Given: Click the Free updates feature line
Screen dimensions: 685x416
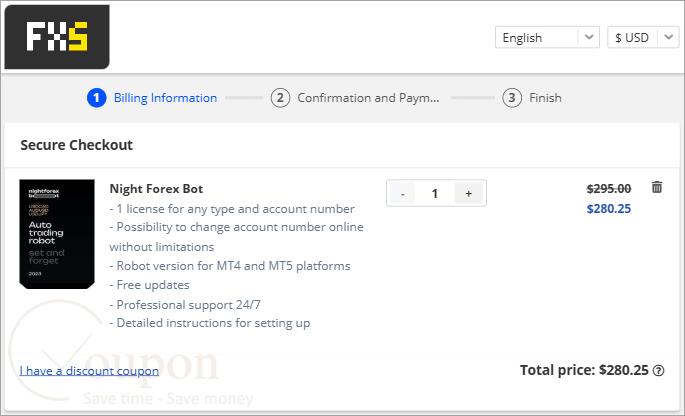Looking at the screenshot, I should pyautogui.click(x=149, y=285).
